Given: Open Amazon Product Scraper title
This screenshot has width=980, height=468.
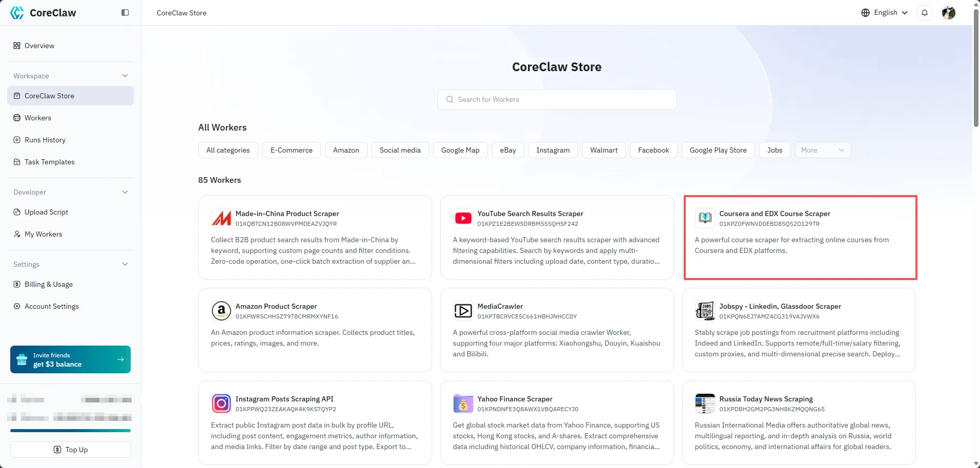Looking at the screenshot, I should tap(276, 306).
